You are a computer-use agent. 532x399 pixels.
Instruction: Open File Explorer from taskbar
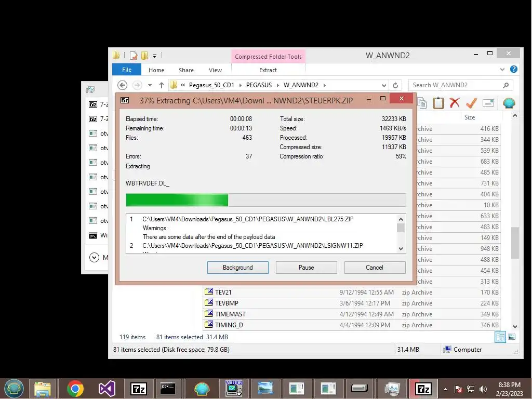coord(43,389)
